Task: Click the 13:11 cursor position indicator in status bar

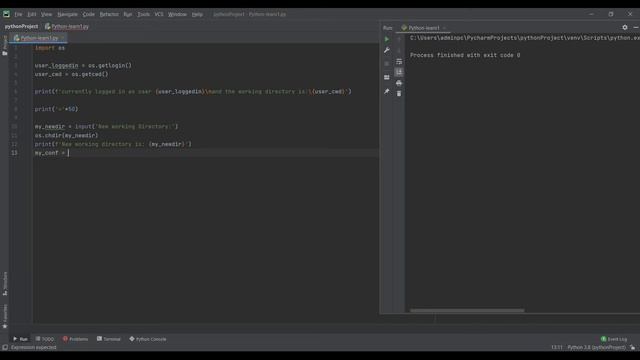Action: [557, 347]
